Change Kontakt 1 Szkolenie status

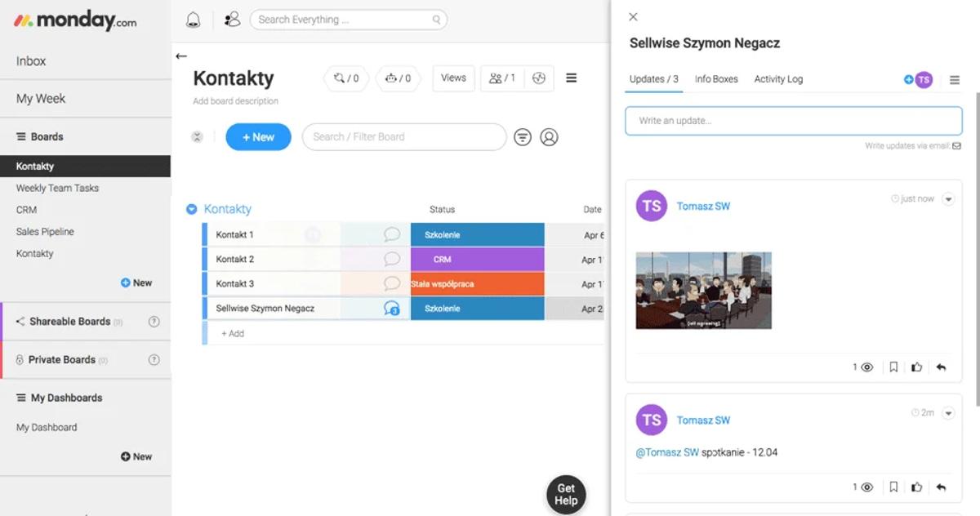pos(478,234)
